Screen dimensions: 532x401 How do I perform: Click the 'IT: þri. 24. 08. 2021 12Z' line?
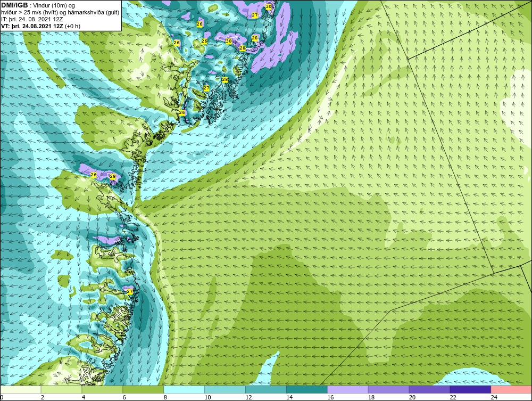tap(32, 19)
